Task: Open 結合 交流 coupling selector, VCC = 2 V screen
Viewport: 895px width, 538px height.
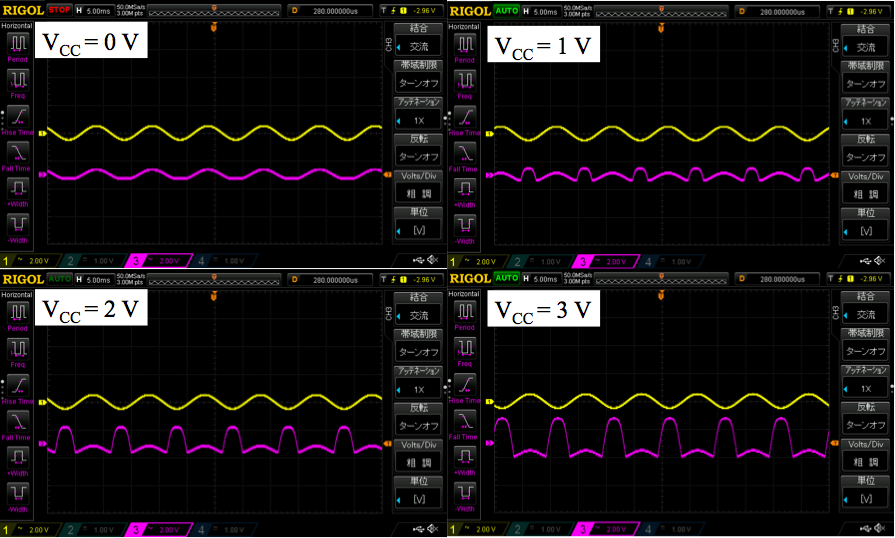Action: pos(418,309)
